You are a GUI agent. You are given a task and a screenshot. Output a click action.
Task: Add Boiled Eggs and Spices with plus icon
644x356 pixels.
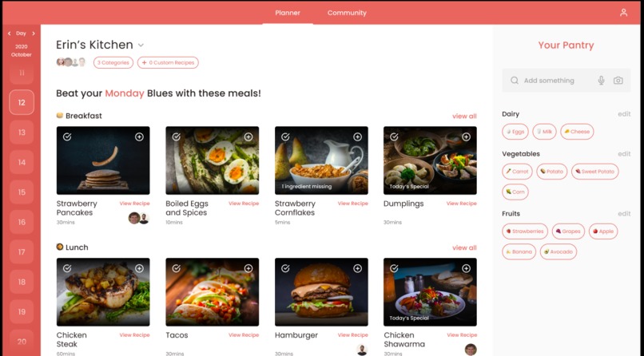click(x=248, y=137)
